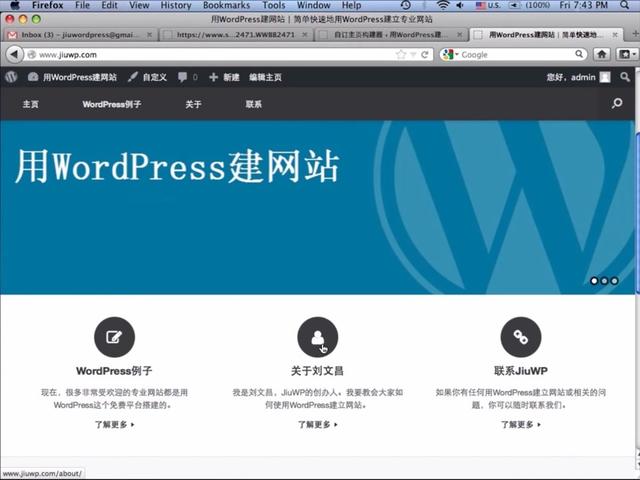Viewport: 640px width, 480px height.
Task: Select the first slider dot
Action: click(x=594, y=281)
